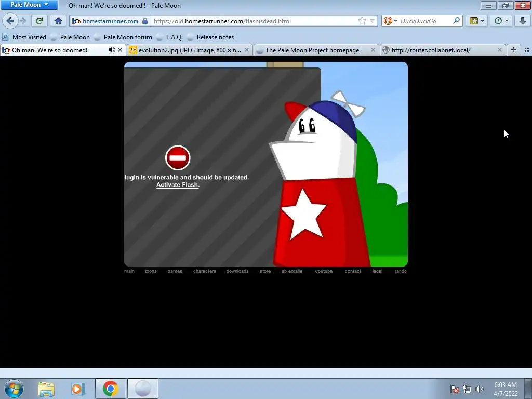Screen dimensions: 532x399
Task: Click the search magnifier icon
Action: [x=456, y=21]
